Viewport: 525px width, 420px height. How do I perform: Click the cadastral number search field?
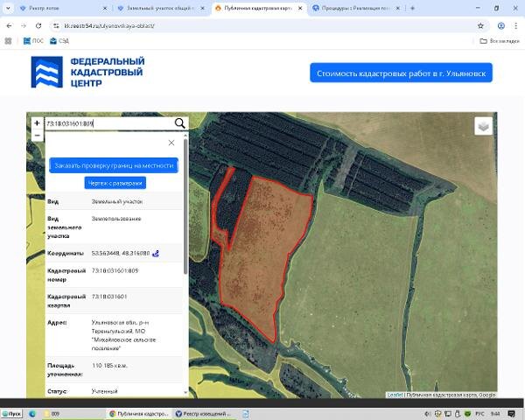108,123
